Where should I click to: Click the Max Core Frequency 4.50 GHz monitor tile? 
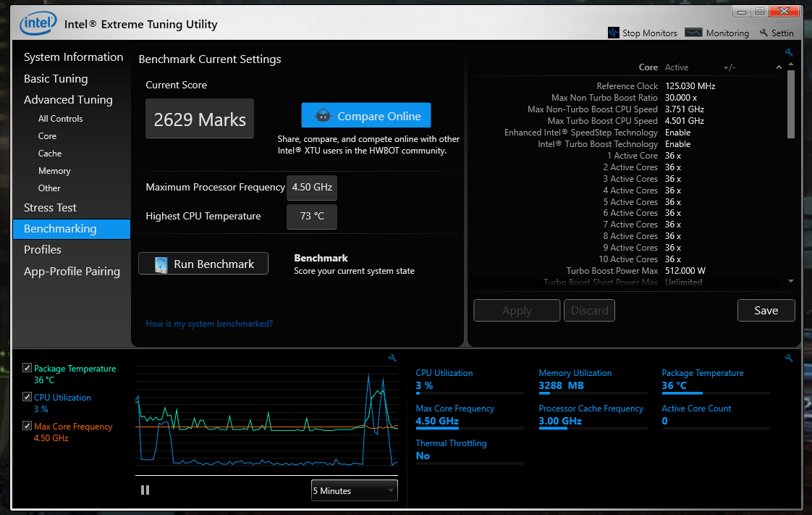click(x=470, y=416)
